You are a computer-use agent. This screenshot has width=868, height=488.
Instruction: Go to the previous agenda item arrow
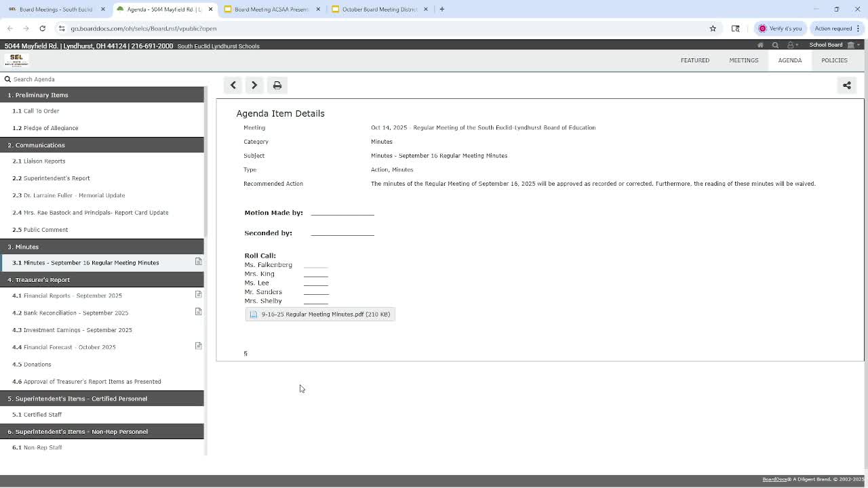click(233, 85)
